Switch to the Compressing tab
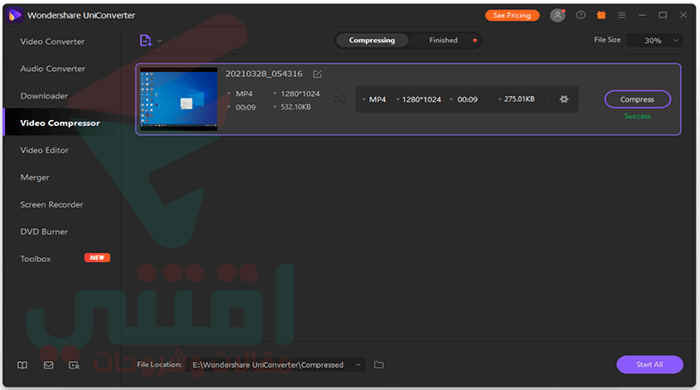The width and height of the screenshot is (700, 390). coord(372,40)
